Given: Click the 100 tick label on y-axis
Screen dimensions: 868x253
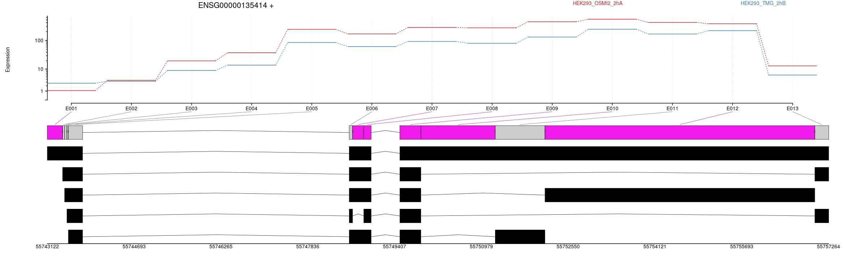Looking at the screenshot, I should (39, 40).
